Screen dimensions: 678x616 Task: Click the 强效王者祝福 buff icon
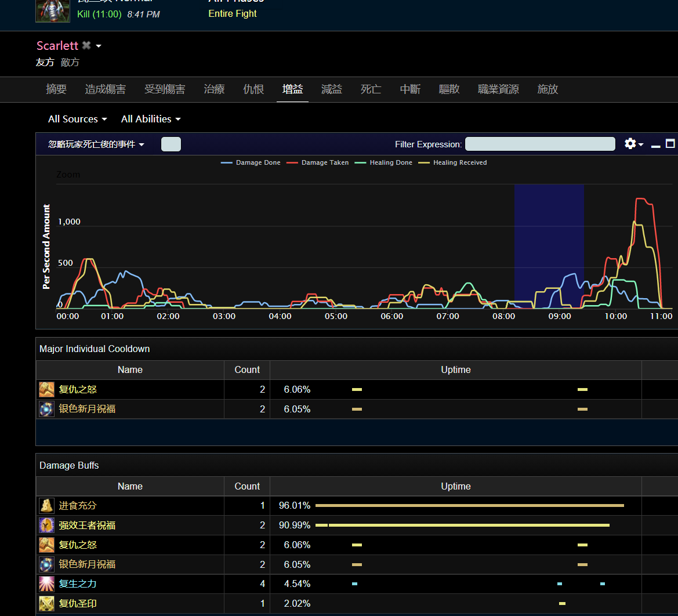[x=47, y=525]
